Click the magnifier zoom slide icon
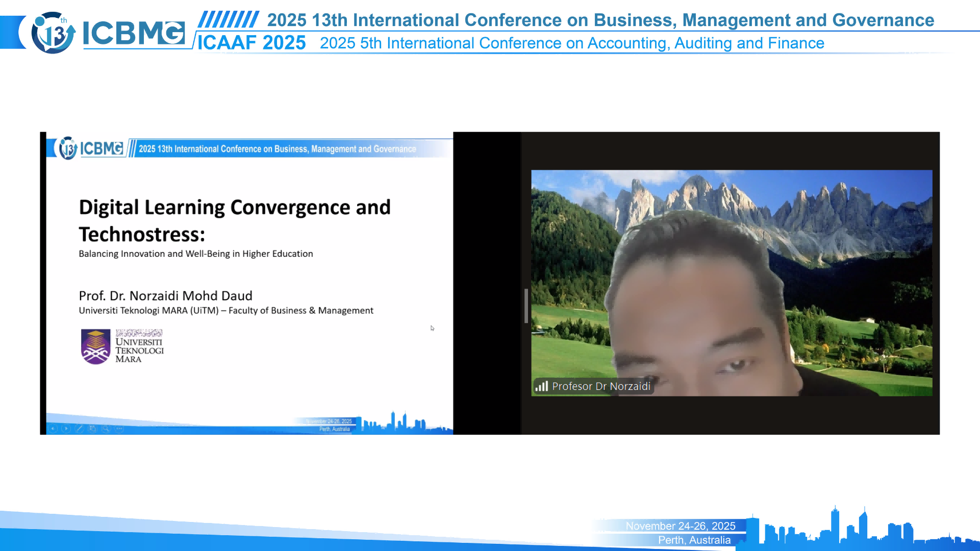The image size is (980, 551). click(x=106, y=429)
